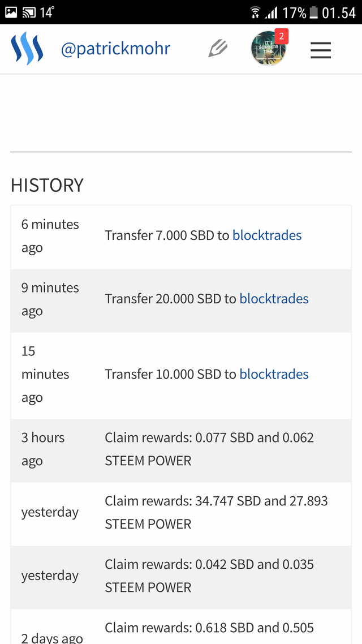Tap the red notification badge
The image size is (362, 644).
(282, 37)
